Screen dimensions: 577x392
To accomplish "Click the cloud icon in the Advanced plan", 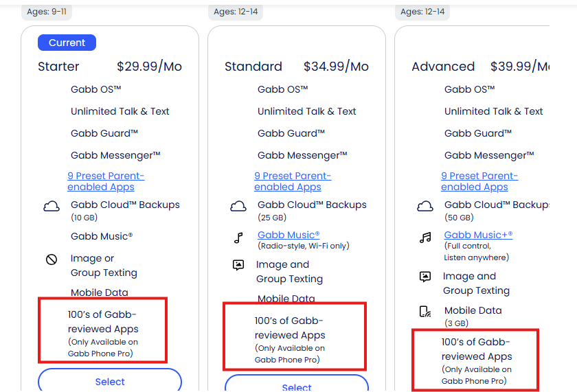I will (425, 207).
